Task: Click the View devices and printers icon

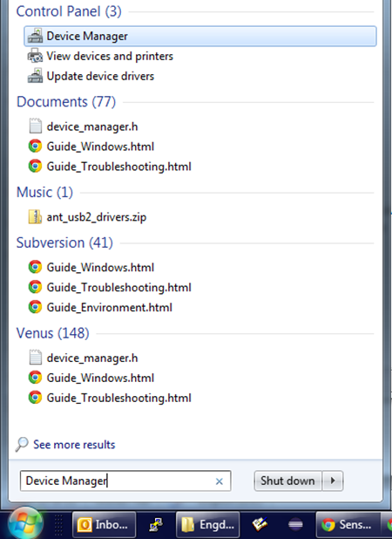Action: point(35,56)
